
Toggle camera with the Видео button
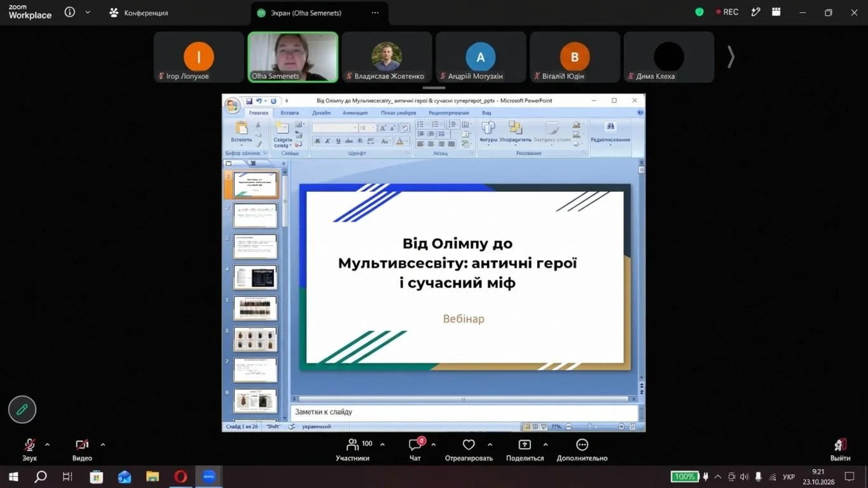pyautogui.click(x=82, y=449)
